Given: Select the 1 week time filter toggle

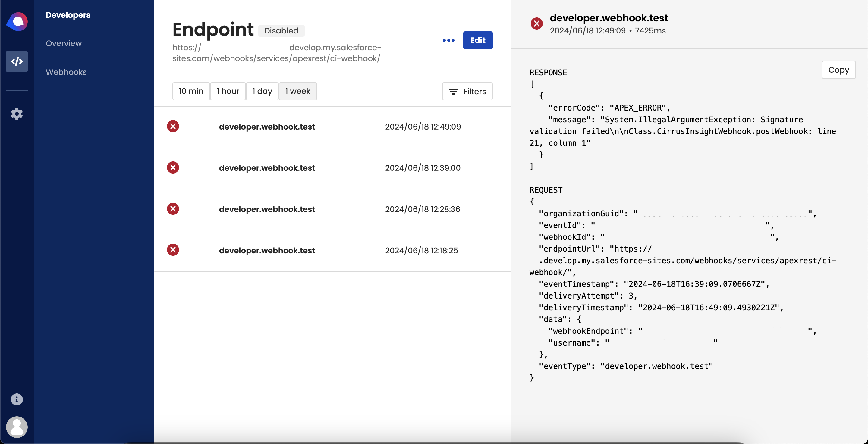Looking at the screenshot, I should (x=297, y=91).
